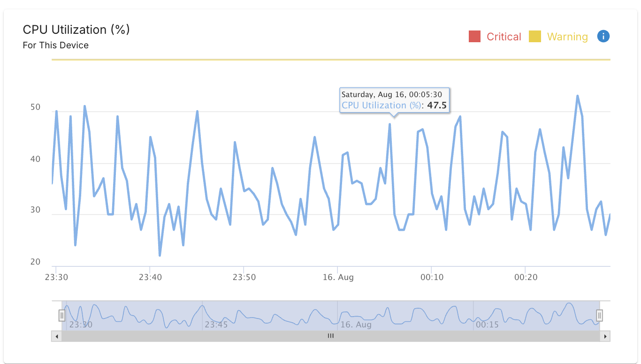Click the "16. Aug" main x-axis label
Viewport: 641px width, 364px height.
coord(338,277)
